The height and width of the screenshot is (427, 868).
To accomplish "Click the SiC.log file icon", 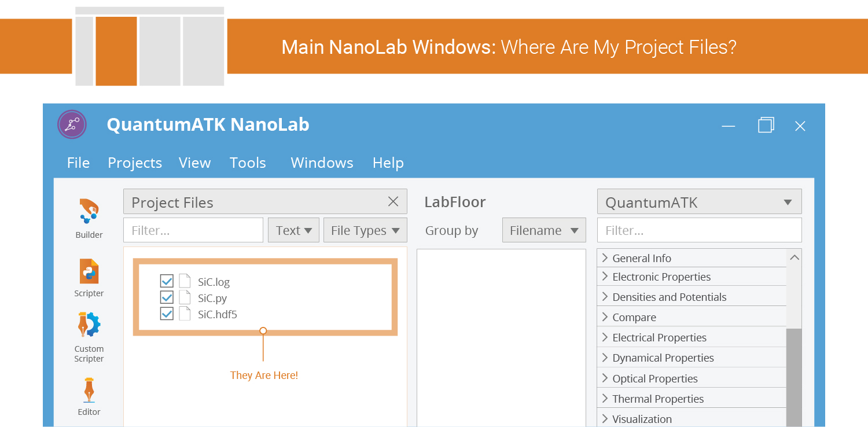I will pyautogui.click(x=185, y=281).
